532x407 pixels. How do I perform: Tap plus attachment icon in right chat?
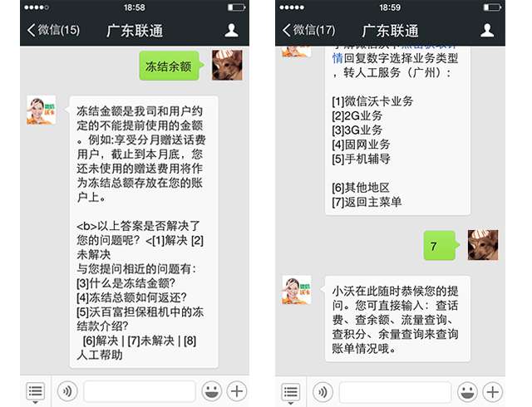pos(493,392)
